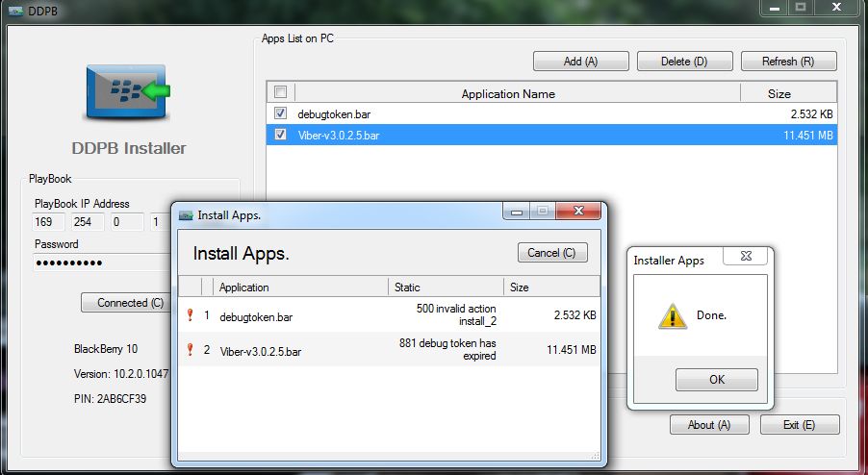Click the Version: 10.2.0.1047 text
Screen dimensions: 868x475
(x=121, y=374)
